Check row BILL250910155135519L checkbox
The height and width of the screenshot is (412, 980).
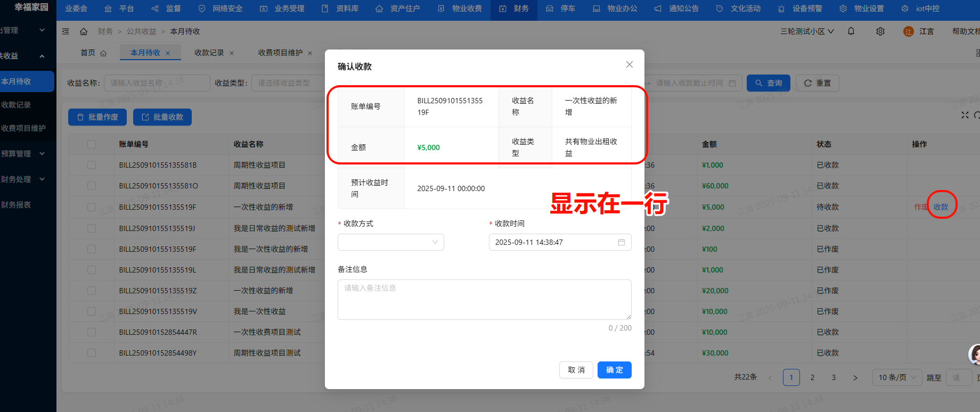click(x=92, y=270)
